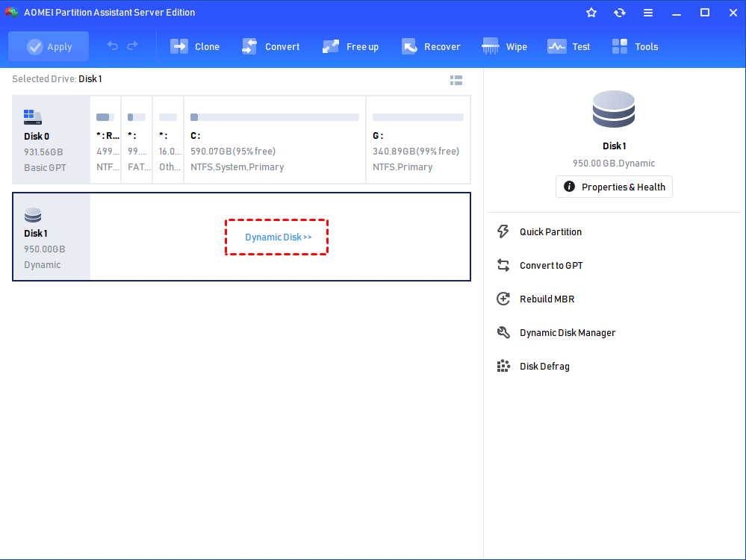
Task: Redo the last undone operation
Action: pos(132,46)
